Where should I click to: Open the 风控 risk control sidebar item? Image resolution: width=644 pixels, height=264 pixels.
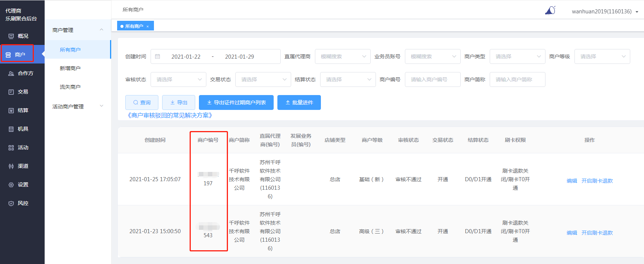click(x=22, y=203)
